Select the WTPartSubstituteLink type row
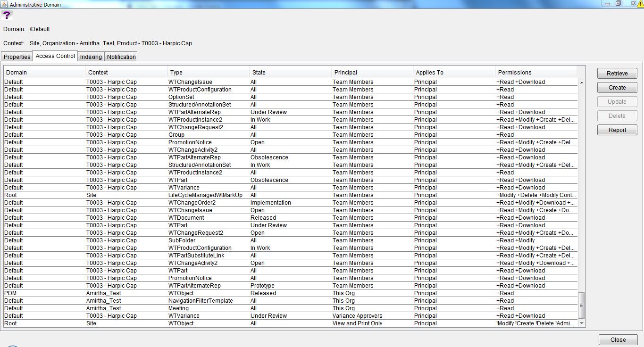 (x=291, y=256)
